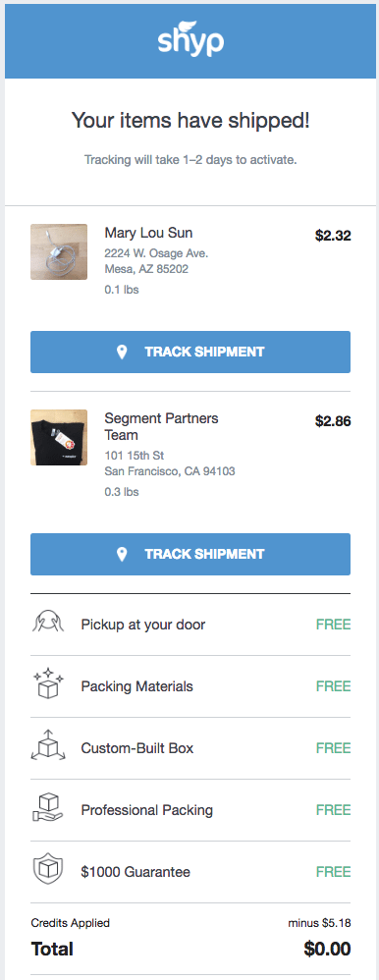
Task: Click the $1000 Guarantee shield icon
Action: pos(47,871)
